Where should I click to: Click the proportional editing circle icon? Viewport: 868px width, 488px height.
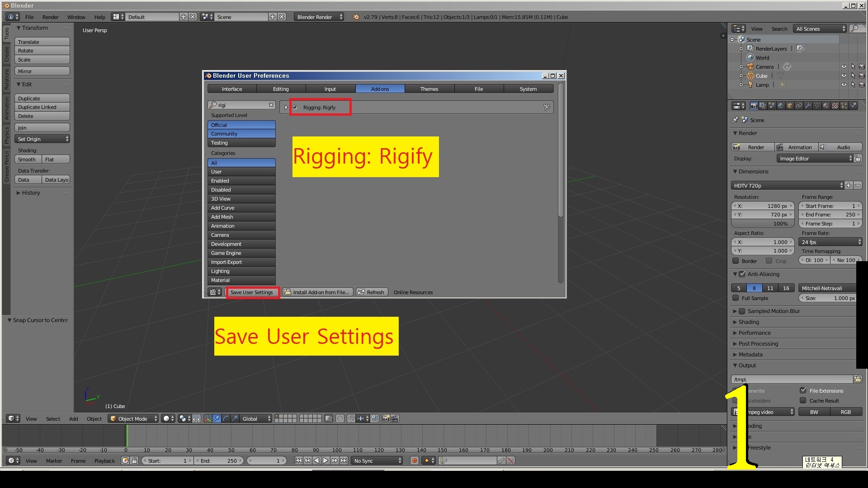coord(340,418)
